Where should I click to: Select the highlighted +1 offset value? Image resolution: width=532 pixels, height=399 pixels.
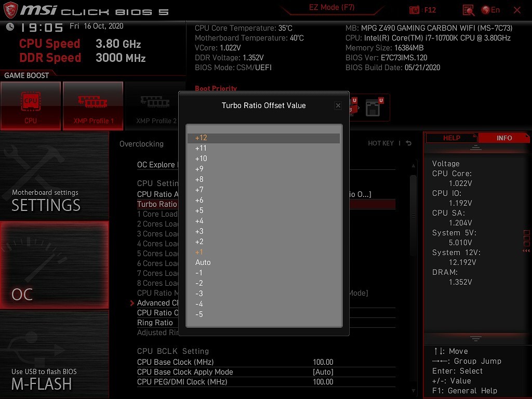[x=263, y=252]
